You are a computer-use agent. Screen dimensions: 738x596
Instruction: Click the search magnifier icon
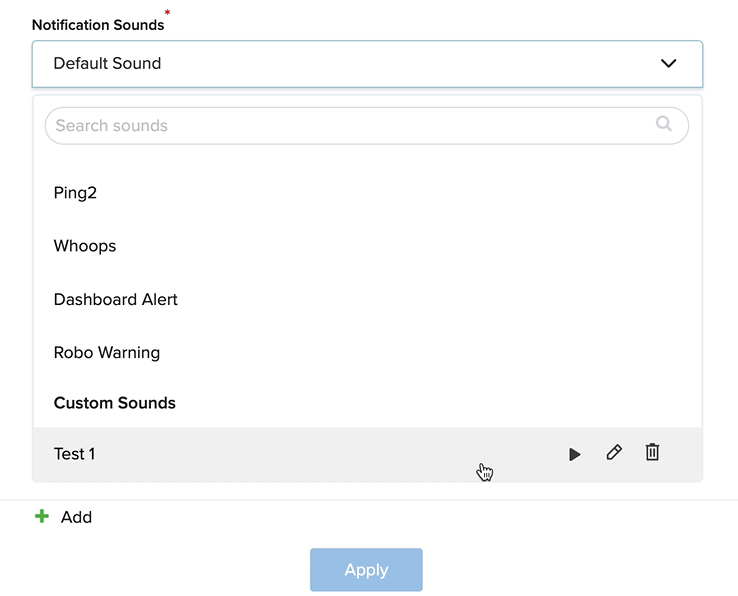click(664, 124)
